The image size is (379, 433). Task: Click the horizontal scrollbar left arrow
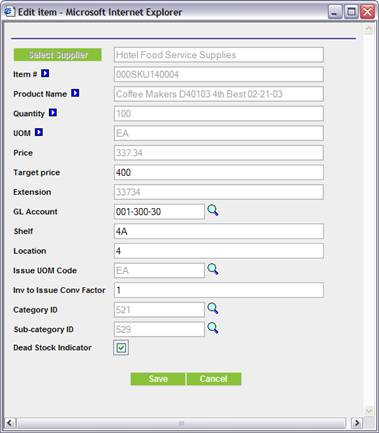pyautogui.click(x=10, y=423)
